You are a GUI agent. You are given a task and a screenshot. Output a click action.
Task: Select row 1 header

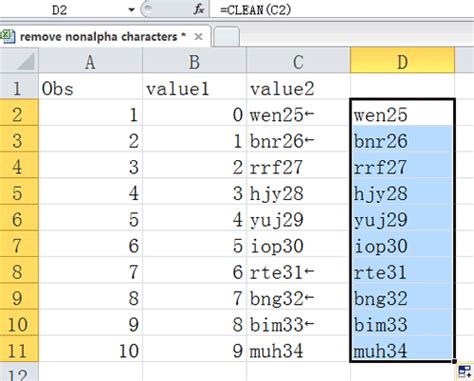(x=19, y=87)
